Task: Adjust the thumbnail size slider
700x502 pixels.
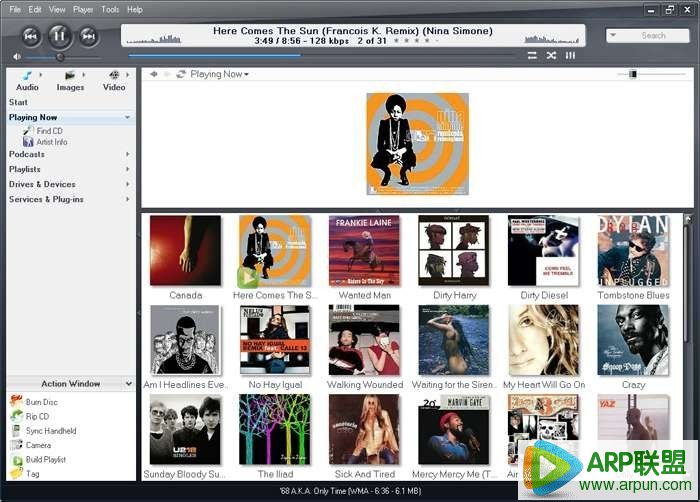Action: click(x=633, y=74)
